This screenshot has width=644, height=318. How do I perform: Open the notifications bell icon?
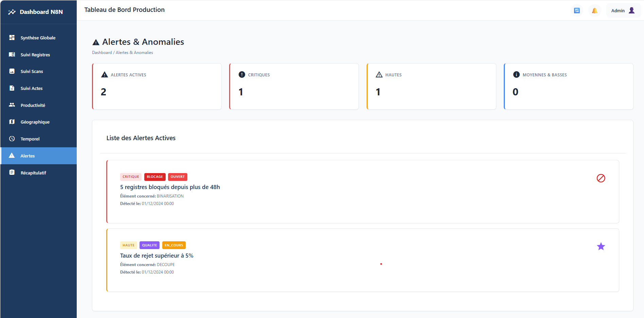point(594,11)
